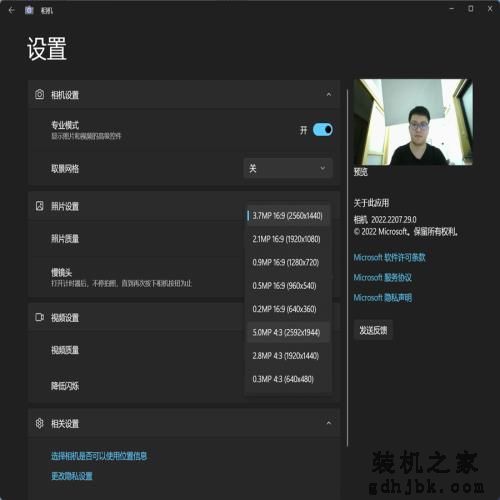Choose 0.5MP 16:9 (960x540) quality
The height and width of the screenshot is (500, 500).
(x=288, y=286)
